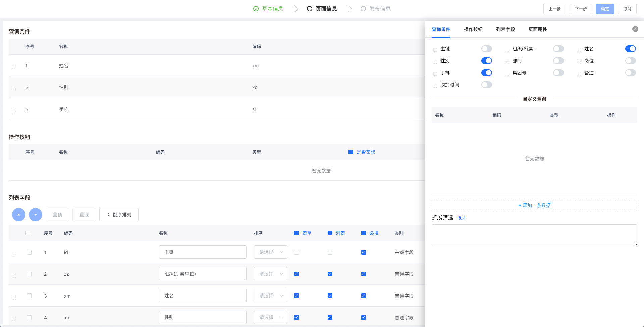Click the 下一步 button
The height and width of the screenshot is (327, 644).
581,9
